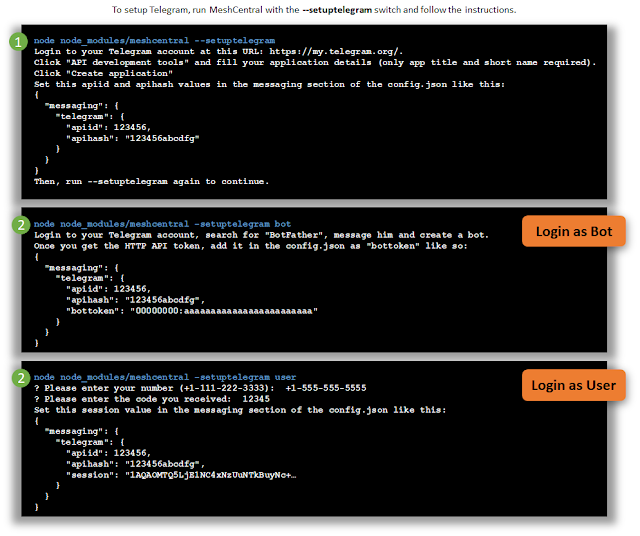
Task: Click the 'Please enter your number' prompt line
Action: click(x=200, y=388)
